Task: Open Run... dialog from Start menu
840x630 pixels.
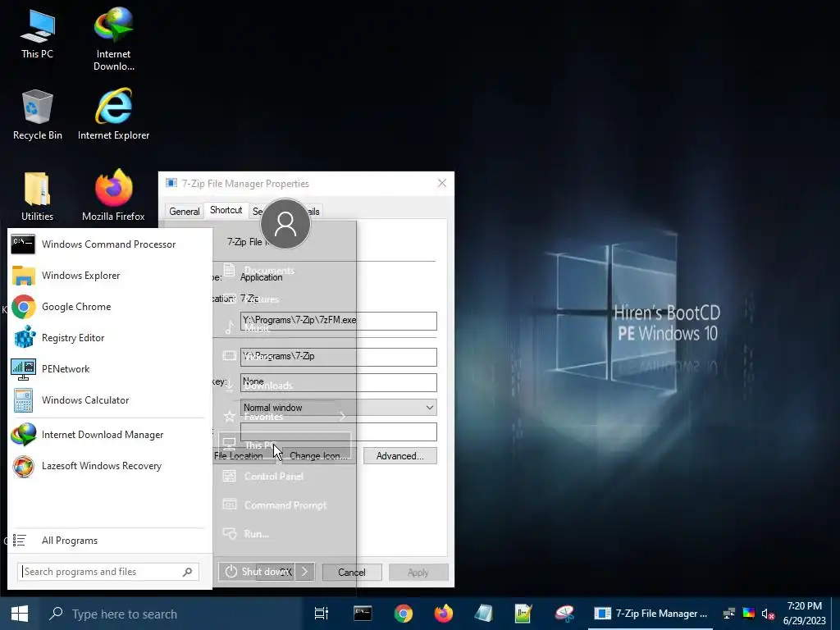Action: coord(285,534)
